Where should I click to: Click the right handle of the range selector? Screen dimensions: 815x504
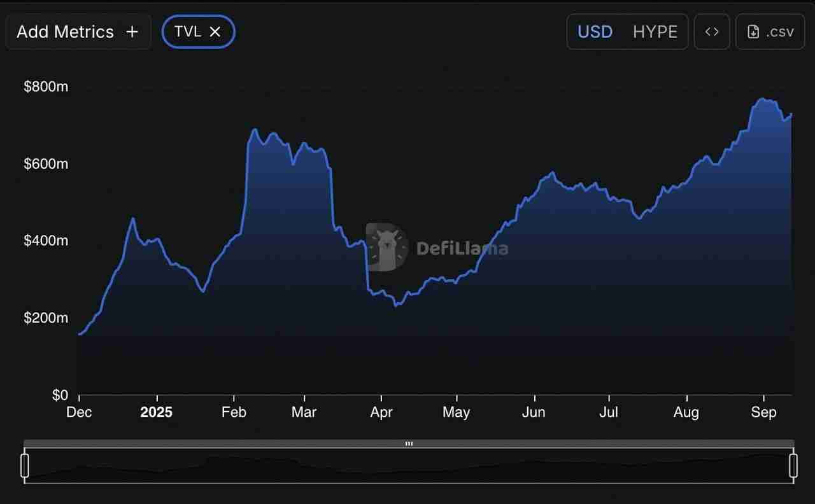(794, 465)
